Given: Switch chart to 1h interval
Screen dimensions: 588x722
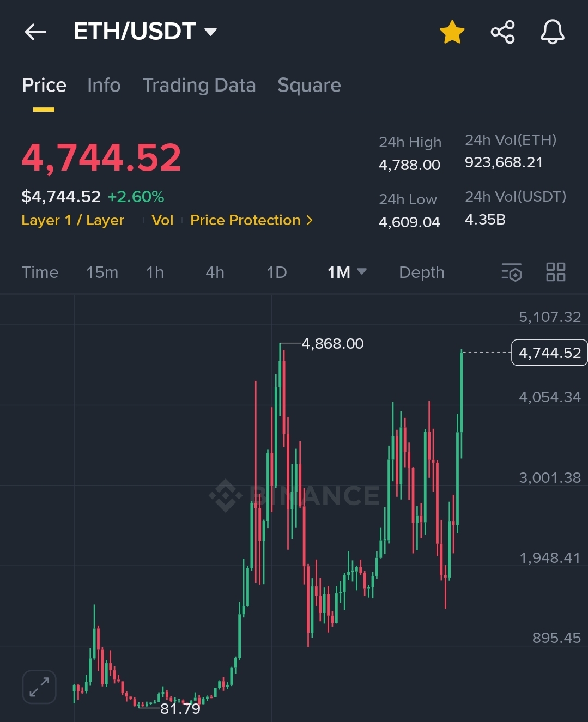Looking at the screenshot, I should pyautogui.click(x=155, y=272).
